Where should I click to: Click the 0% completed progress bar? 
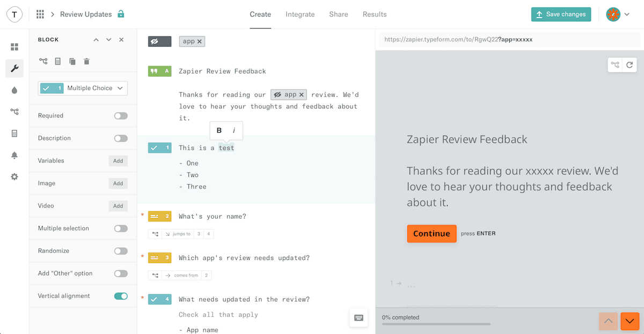436,324
